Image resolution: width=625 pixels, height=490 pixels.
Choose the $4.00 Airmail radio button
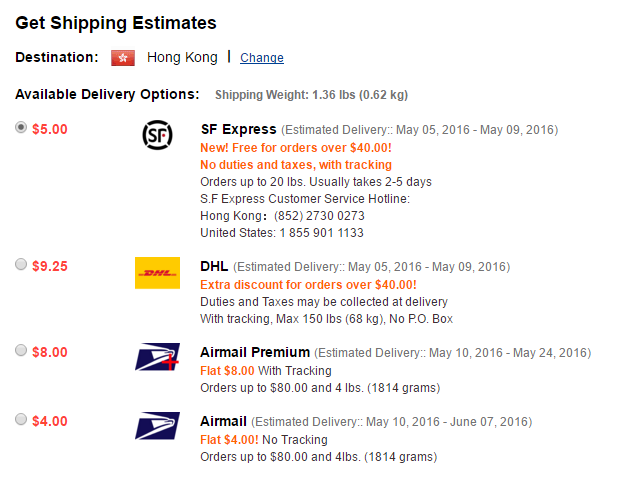point(22,419)
